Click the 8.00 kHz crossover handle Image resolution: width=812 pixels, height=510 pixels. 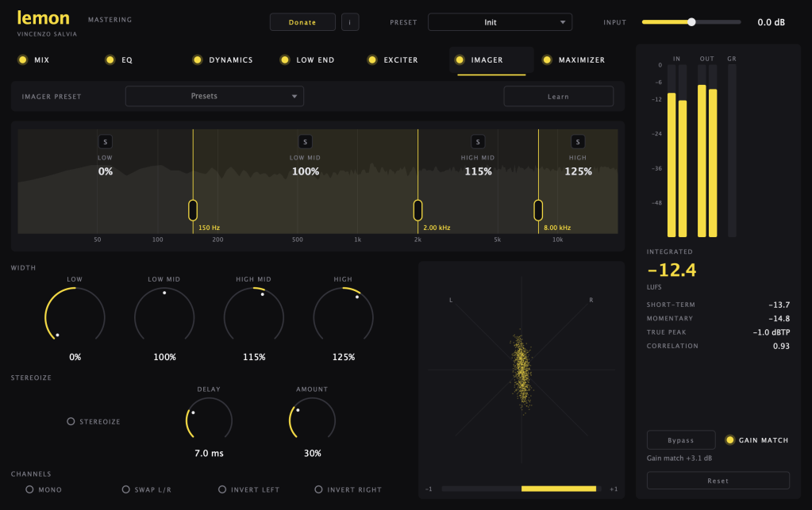538,210
